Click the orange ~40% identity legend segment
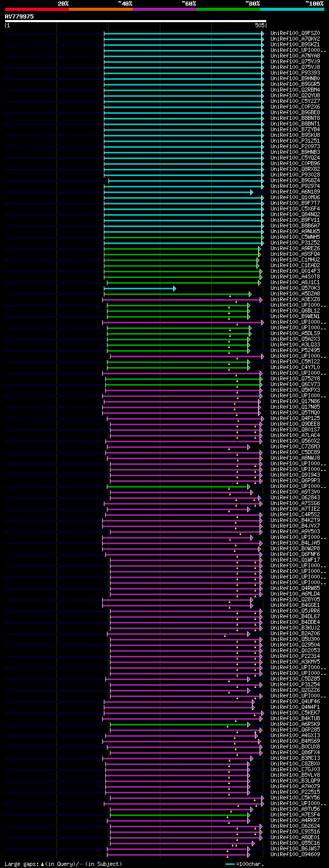329x868 pixels. click(101, 9)
